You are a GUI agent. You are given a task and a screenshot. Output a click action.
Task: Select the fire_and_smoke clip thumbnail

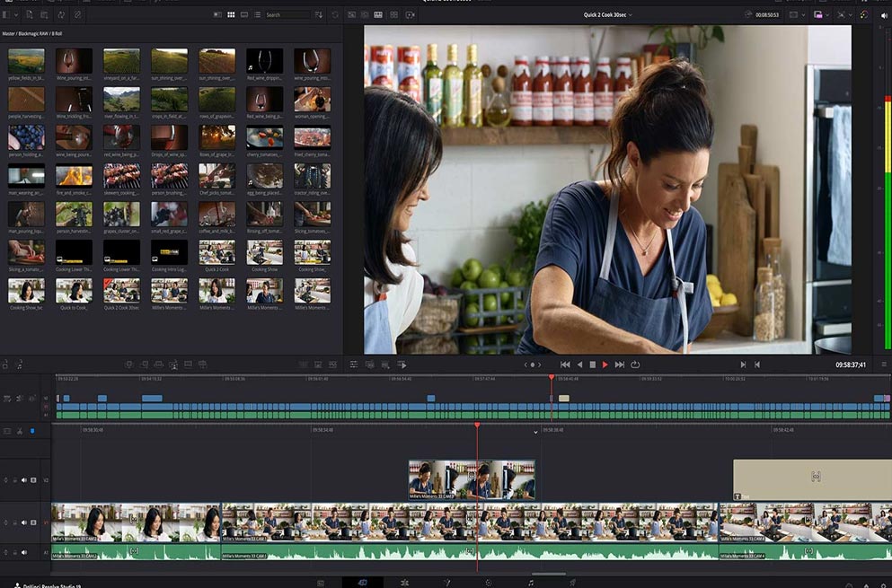[x=74, y=176]
